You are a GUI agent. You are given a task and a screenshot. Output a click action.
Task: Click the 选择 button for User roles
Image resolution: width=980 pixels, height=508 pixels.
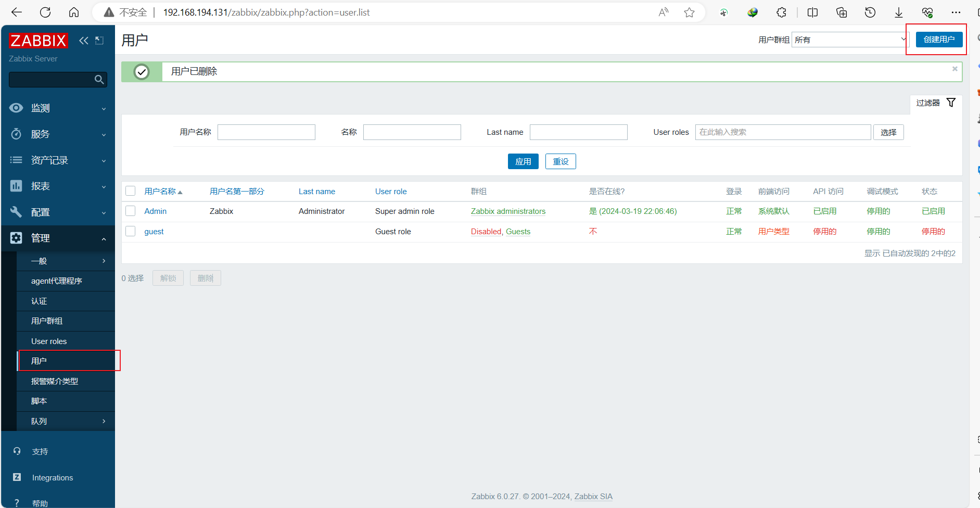[x=888, y=132]
